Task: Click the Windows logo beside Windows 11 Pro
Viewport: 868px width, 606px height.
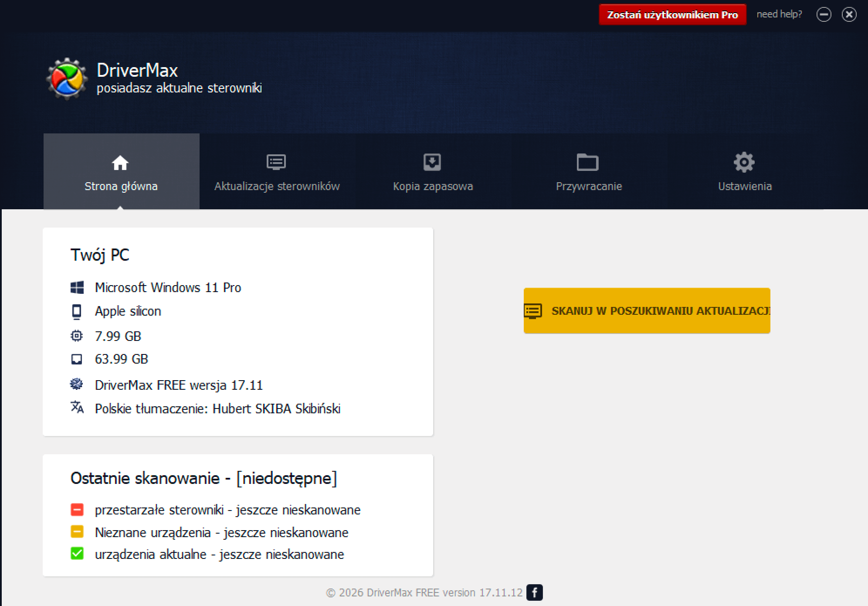Action: pos(77,287)
